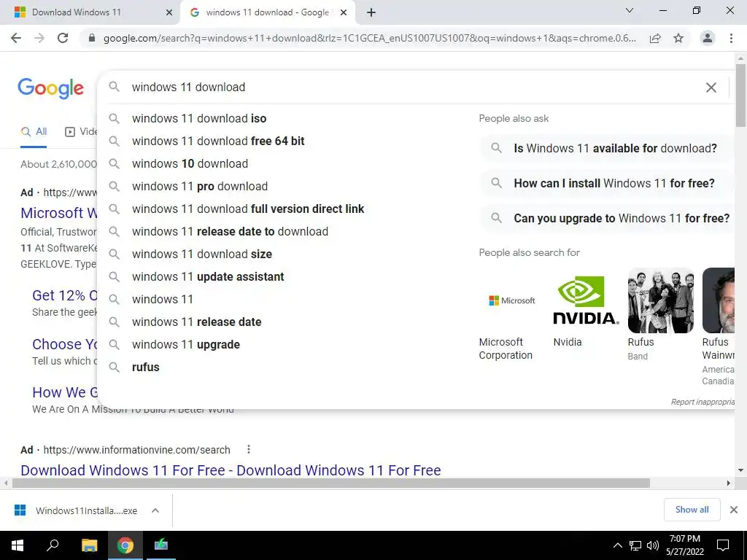Share this page icon in address bar
This screenshot has width=747, height=560.
[x=655, y=38]
